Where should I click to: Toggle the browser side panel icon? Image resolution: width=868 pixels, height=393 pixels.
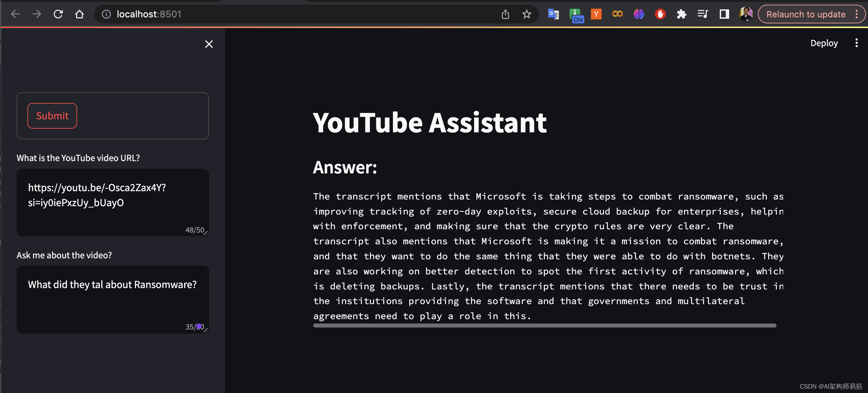(724, 14)
